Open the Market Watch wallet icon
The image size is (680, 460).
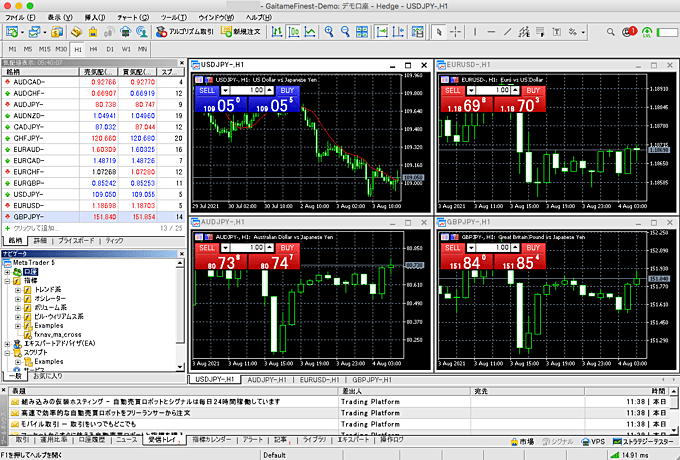pos(57,32)
